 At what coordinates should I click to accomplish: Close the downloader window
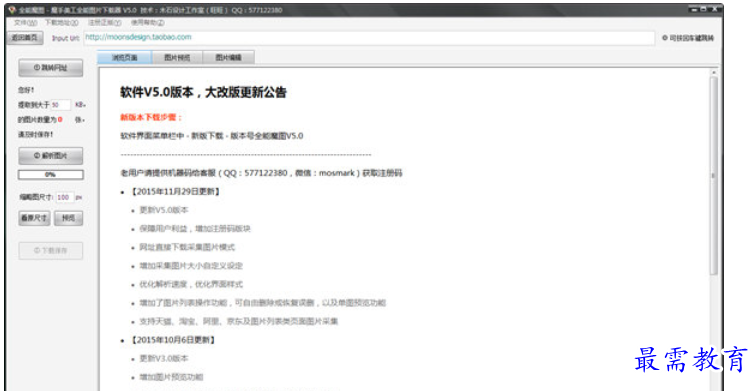715,9
